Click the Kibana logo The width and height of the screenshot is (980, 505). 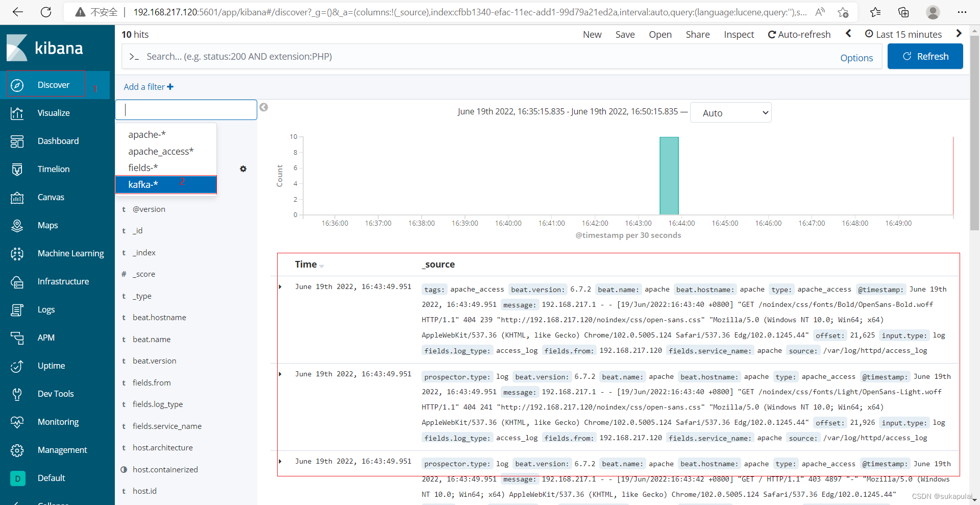point(45,48)
